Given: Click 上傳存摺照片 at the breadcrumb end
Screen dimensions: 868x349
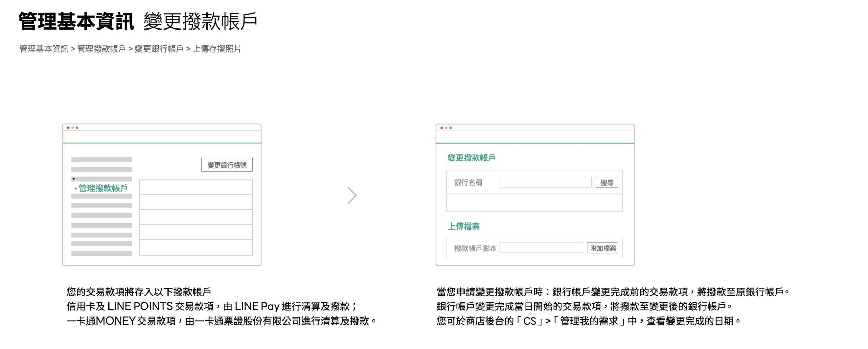Looking at the screenshot, I should [x=217, y=49].
